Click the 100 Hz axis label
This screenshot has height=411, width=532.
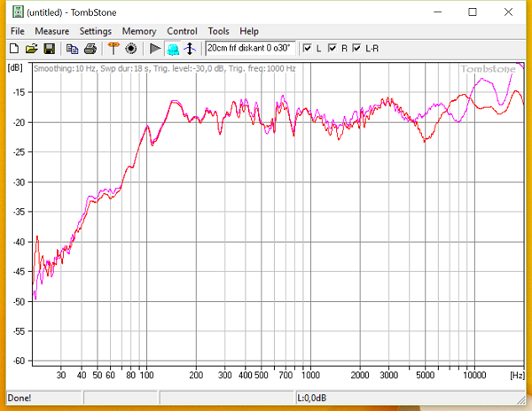pyautogui.click(x=147, y=375)
